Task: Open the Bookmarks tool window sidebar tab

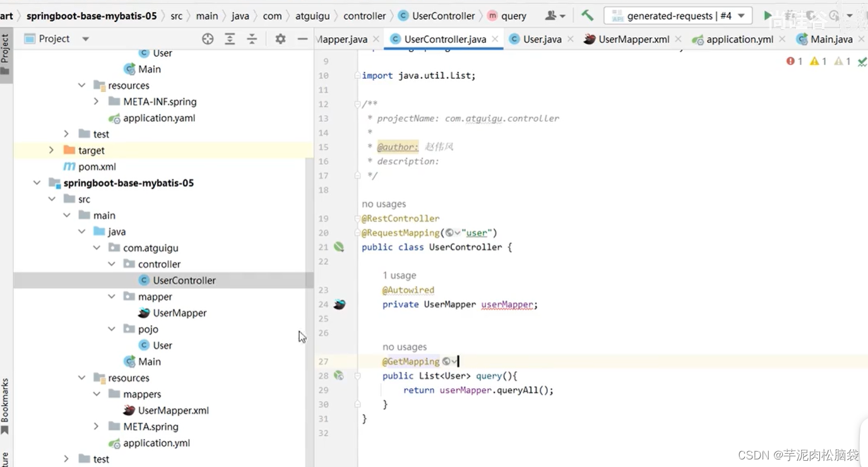Action: coord(5,406)
